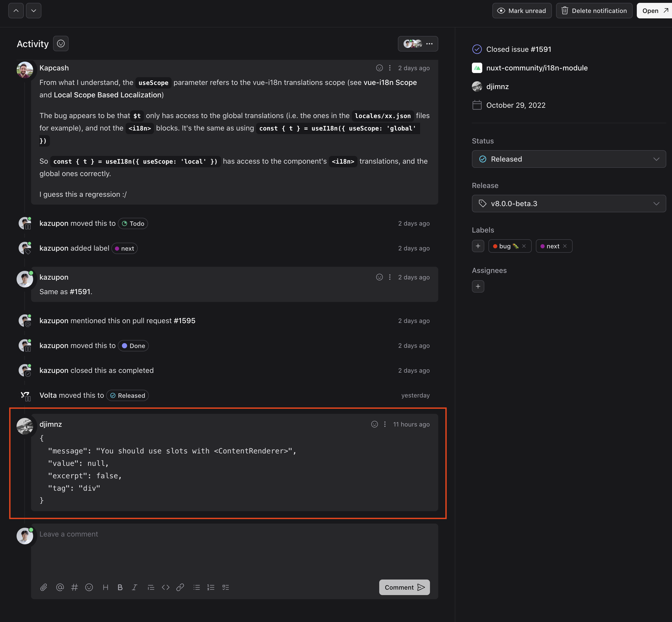
Task: Mention a user with the @ icon
Action: [x=60, y=587]
